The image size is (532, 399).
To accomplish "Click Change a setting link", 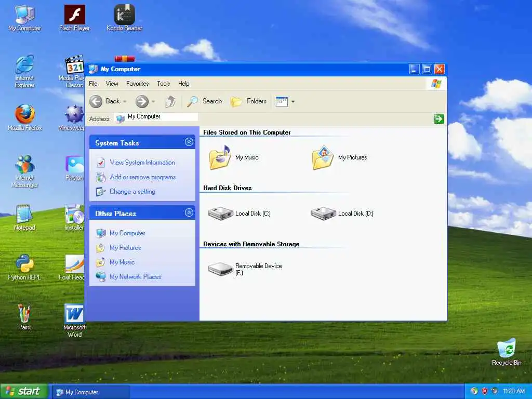I will coord(132,192).
